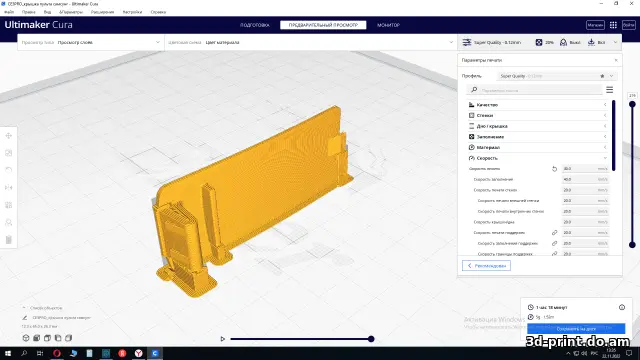Screen dimensions: 640x360
Task: Open the color scheme dropdown
Action: pyautogui.click(x=311, y=42)
